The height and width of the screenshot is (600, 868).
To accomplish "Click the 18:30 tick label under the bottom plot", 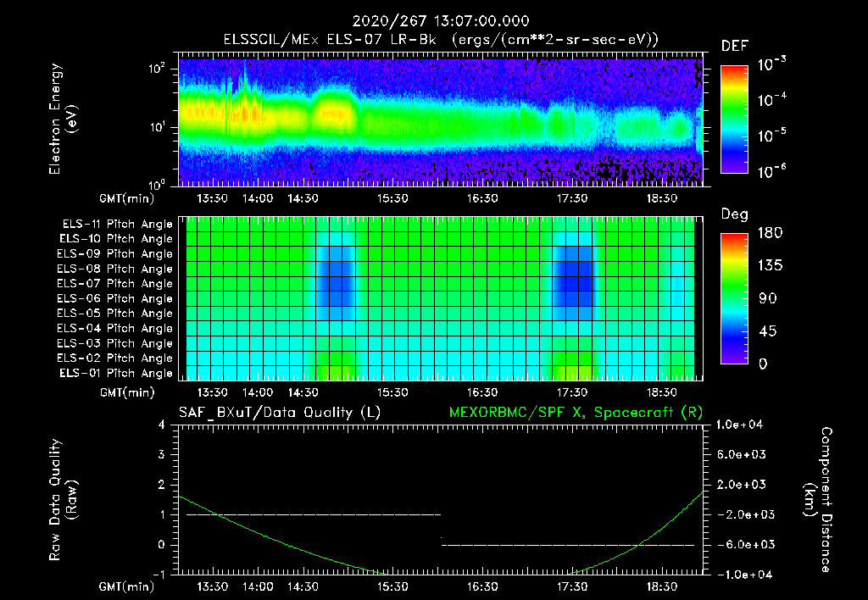I will click(661, 586).
